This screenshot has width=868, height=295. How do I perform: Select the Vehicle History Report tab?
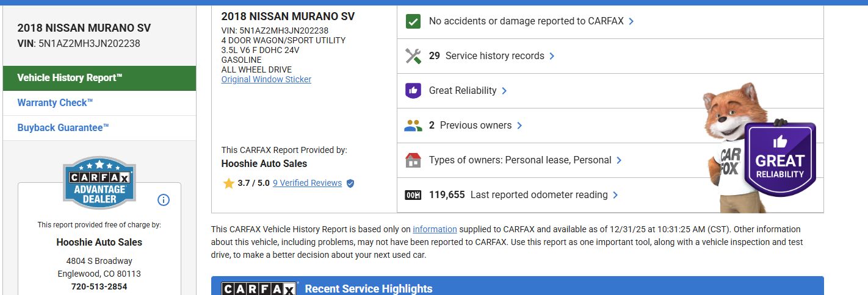(99, 78)
